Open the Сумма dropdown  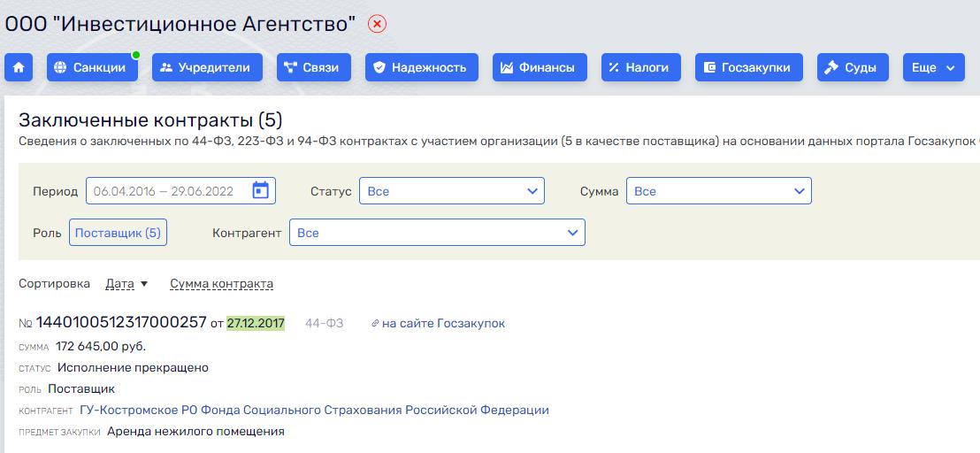pos(719,190)
